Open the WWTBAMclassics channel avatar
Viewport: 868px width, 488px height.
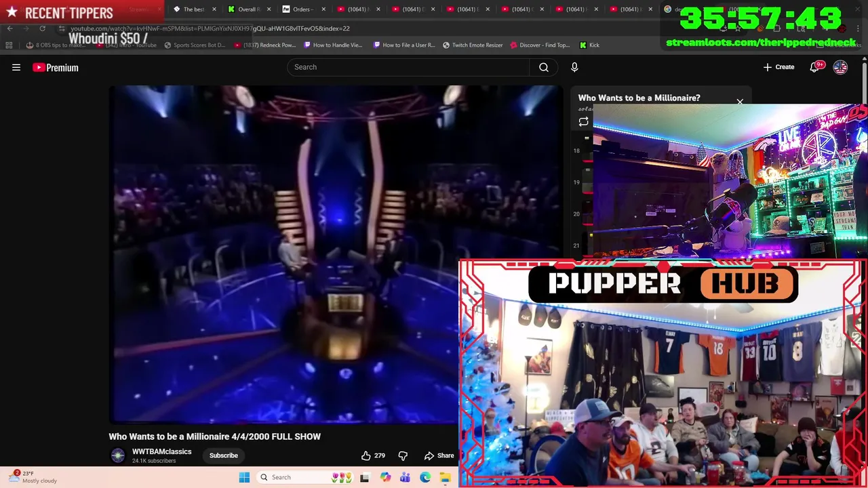[x=118, y=455]
